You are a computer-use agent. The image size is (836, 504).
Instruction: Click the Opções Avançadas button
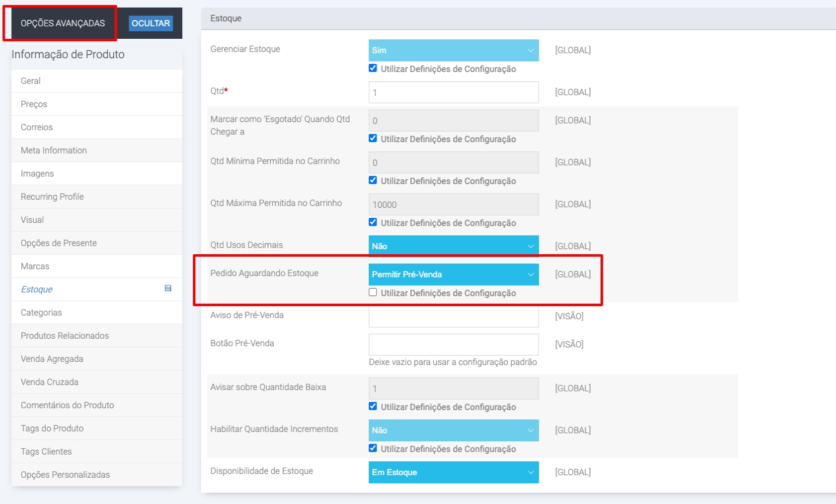pos(63,23)
